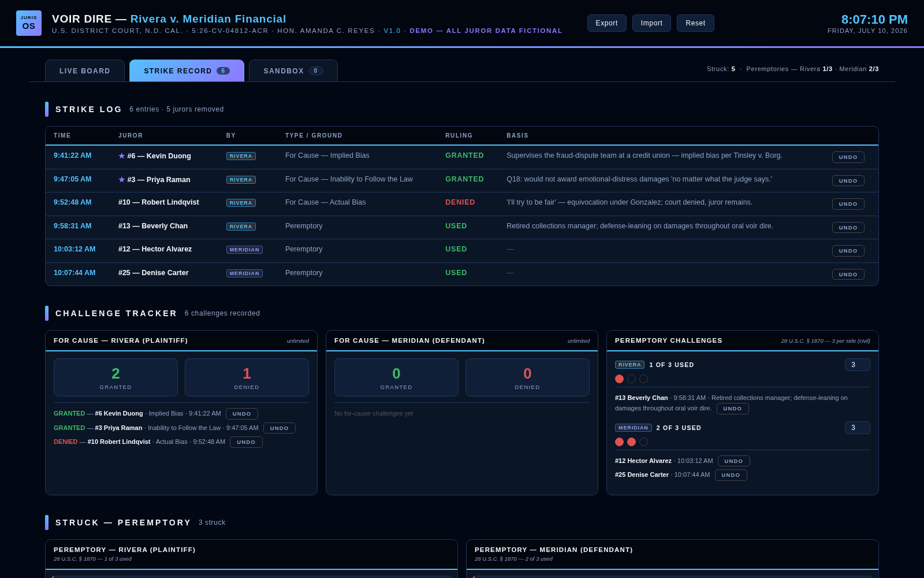Click the Export button
Viewport: 924px width, 578px height.
607,23
